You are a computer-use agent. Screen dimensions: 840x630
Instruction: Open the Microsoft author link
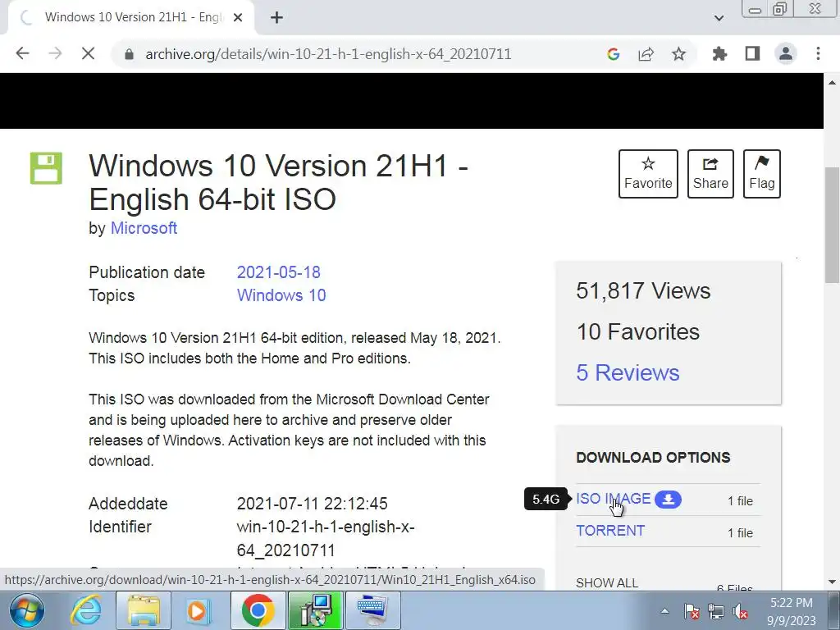[x=144, y=228]
